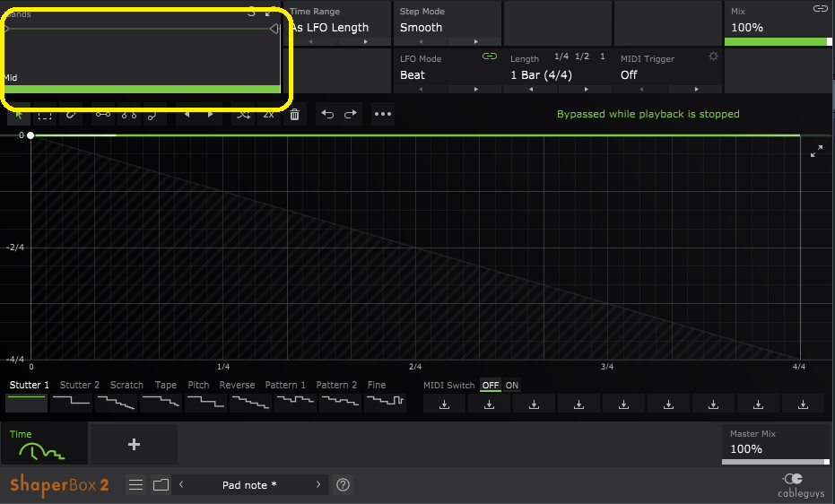
Task: Click the wave node at position 0
Action: (30, 135)
